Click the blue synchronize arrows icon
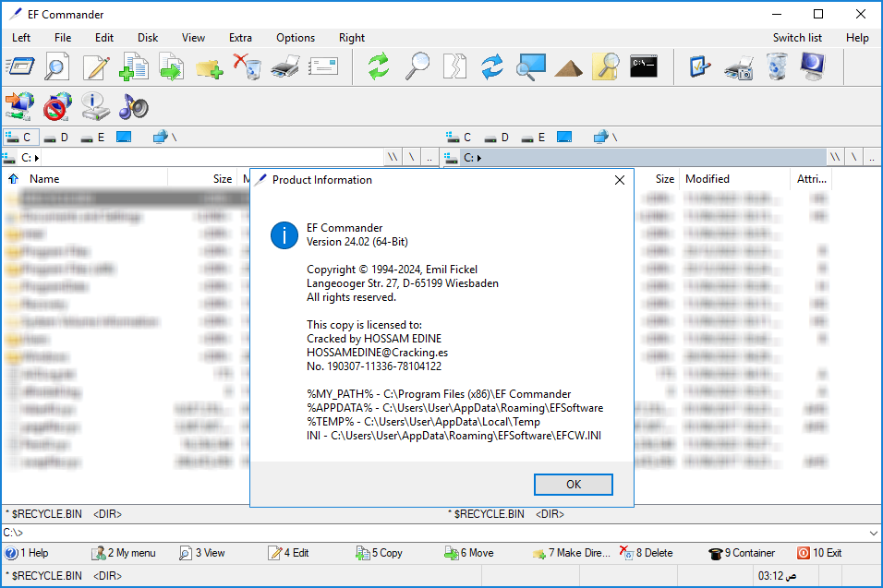Image resolution: width=883 pixels, height=588 pixels. [492, 66]
